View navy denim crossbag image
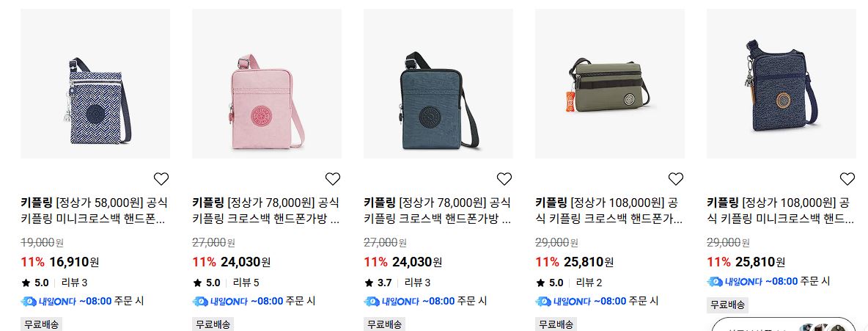868x331 pixels. (781, 84)
